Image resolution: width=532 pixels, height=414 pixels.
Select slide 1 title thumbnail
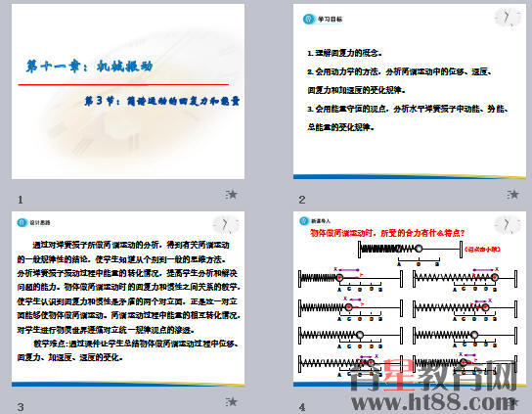(x=128, y=91)
